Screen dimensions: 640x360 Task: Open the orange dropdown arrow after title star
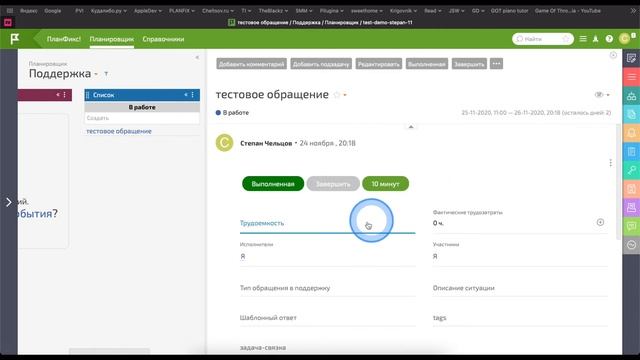pyautogui.click(x=345, y=95)
